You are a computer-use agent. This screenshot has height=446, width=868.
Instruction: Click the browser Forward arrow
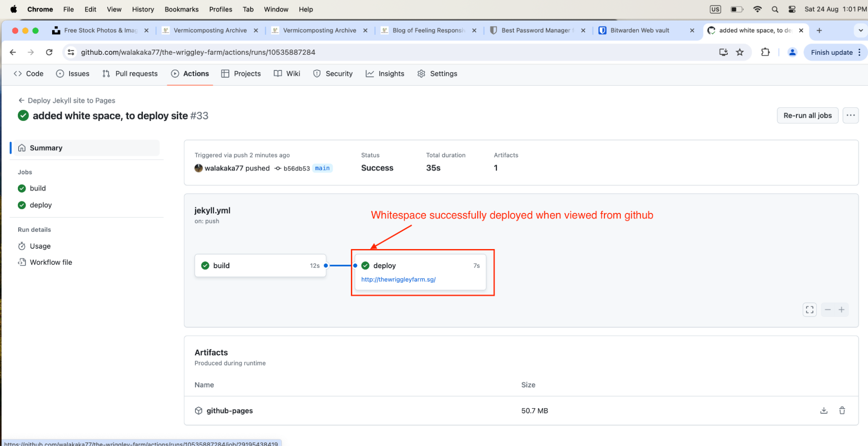[31, 52]
